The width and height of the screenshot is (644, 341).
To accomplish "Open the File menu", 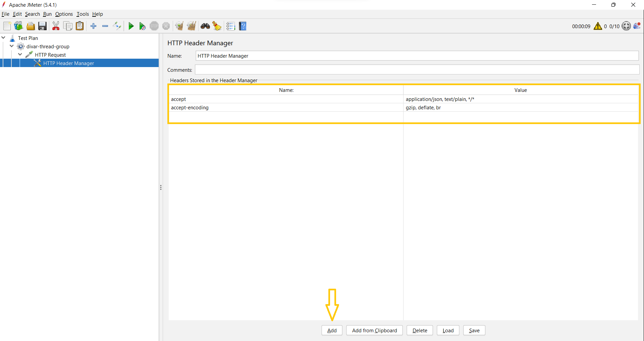I will pyautogui.click(x=5, y=14).
